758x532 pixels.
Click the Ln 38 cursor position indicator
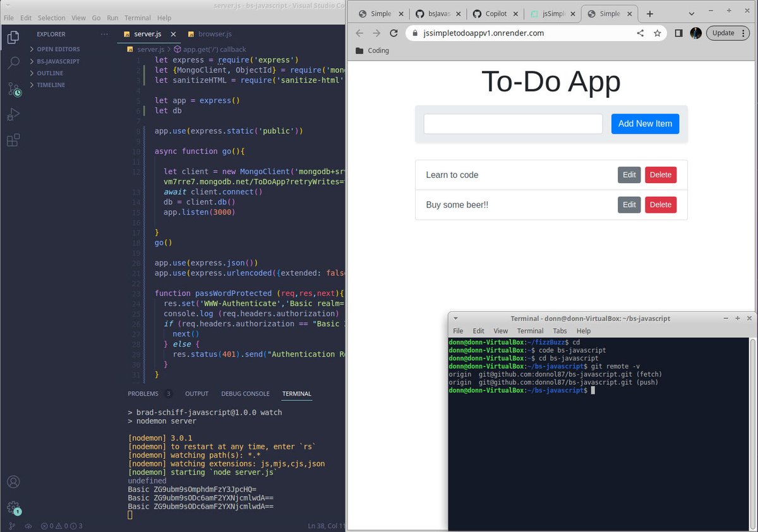327,526
